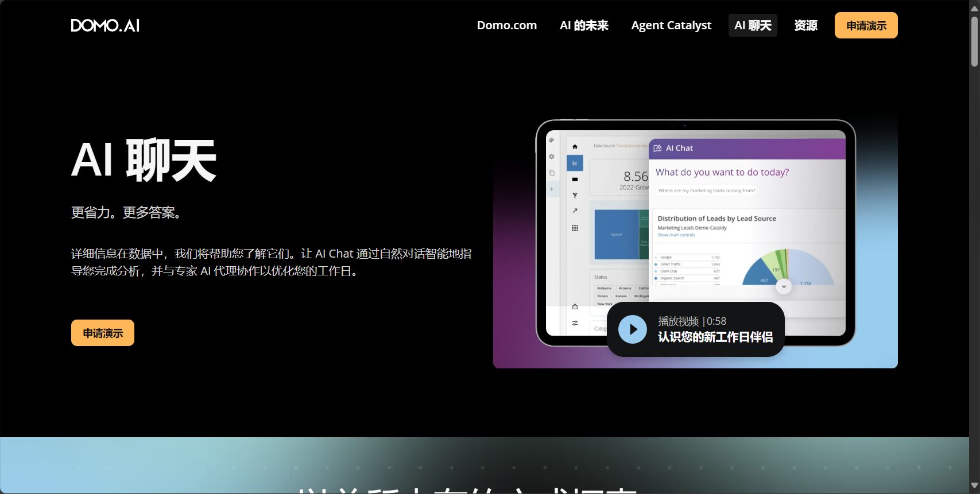This screenshot has width=980, height=494.
Task: Select the AI 聊天 nav tab
Action: (x=753, y=25)
